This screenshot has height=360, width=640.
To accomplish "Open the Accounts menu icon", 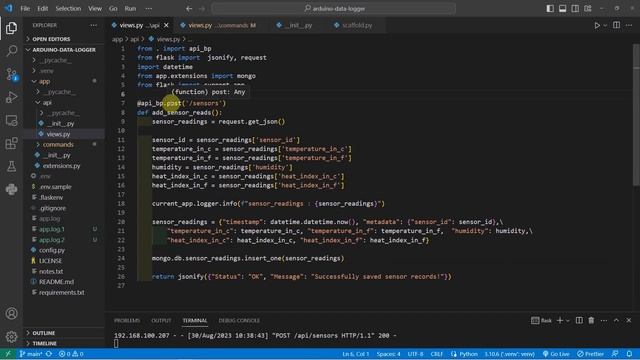I will click(11, 313).
